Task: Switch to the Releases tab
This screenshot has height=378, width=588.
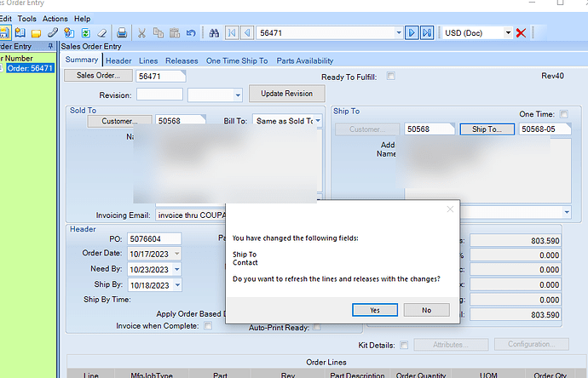Action: pyautogui.click(x=182, y=60)
